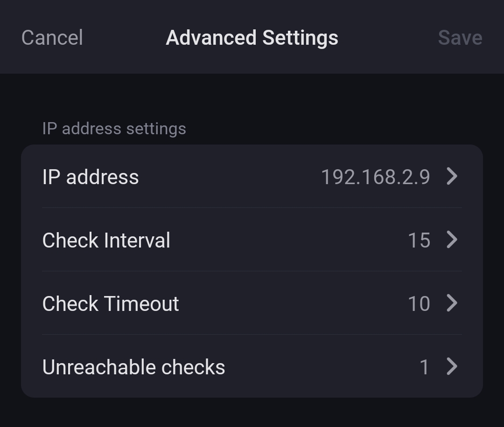Open Unreachable checks via its chevron
Screen dimensions: 504x427
click(x=452, y=367)
